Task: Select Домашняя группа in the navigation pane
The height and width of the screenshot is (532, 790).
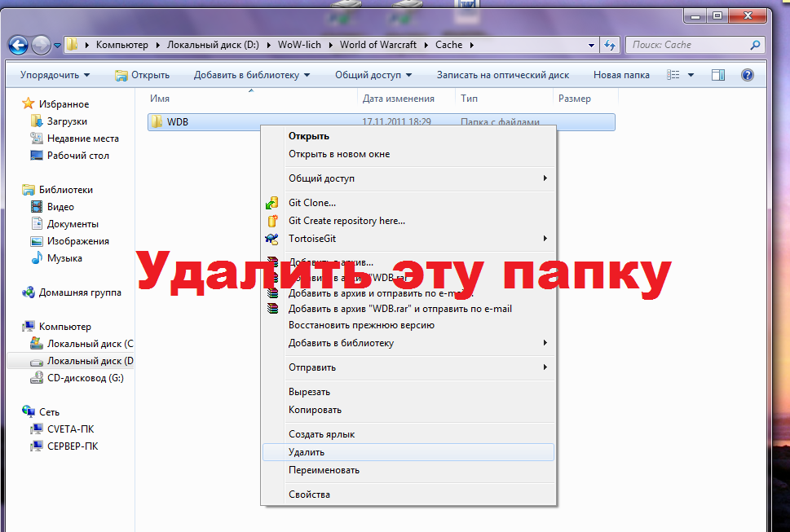Action: tap(80, 292)
